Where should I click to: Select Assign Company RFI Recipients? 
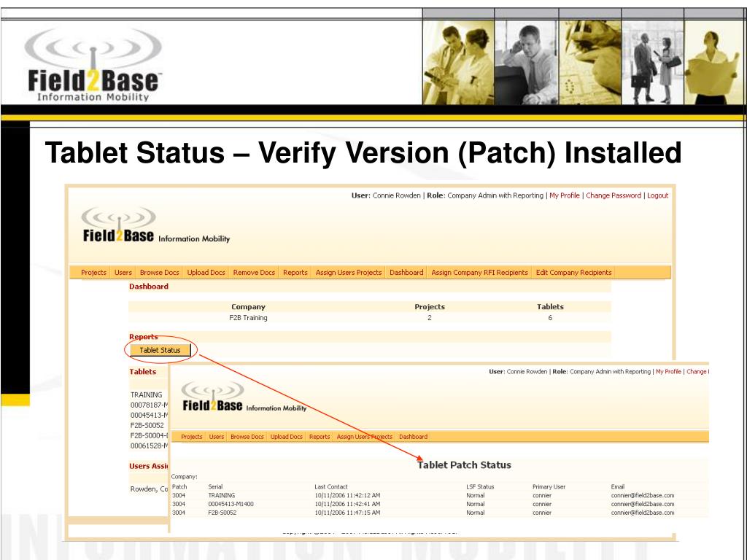[479, 273]
